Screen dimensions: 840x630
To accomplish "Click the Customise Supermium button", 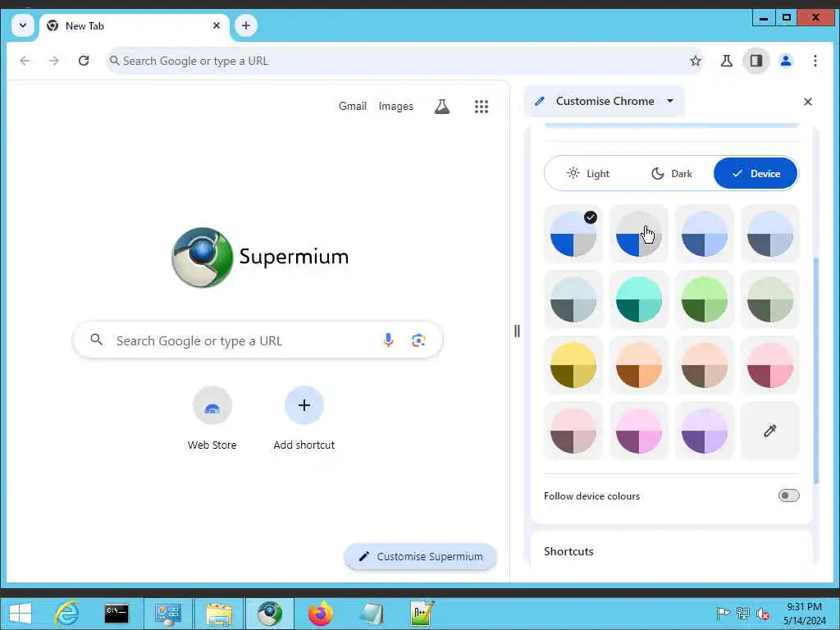I will pyautogui.click(x=421, y=557).
